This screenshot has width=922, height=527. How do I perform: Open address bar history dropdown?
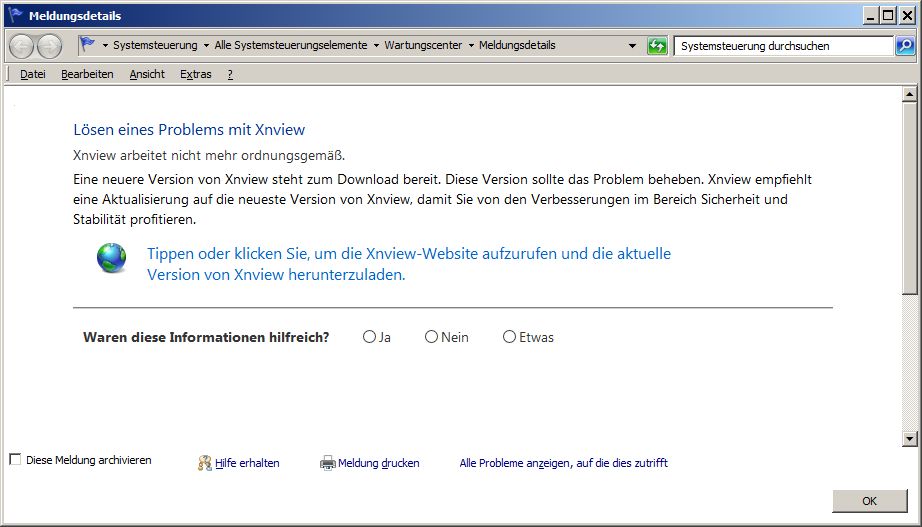point(632,45)
